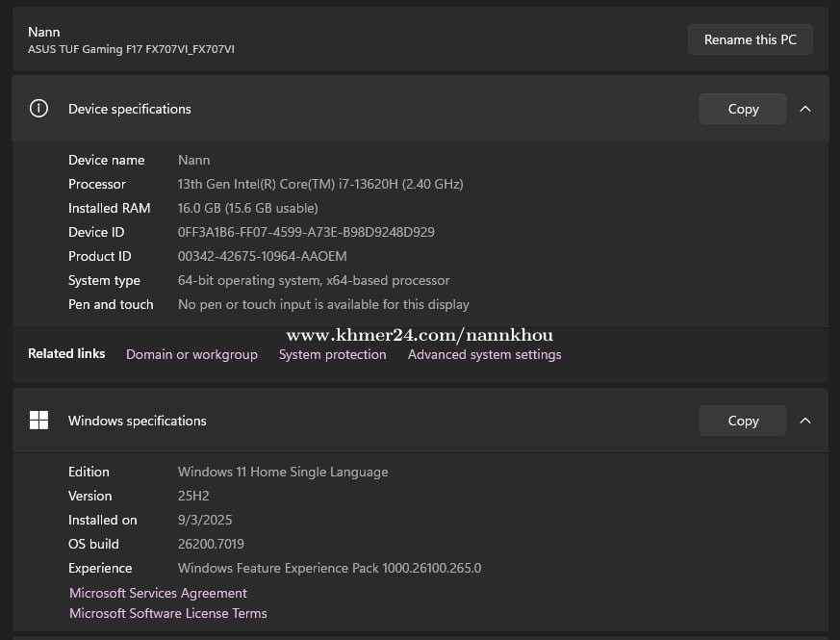Collapse the Device specifications section chevron

click(805, 109)
